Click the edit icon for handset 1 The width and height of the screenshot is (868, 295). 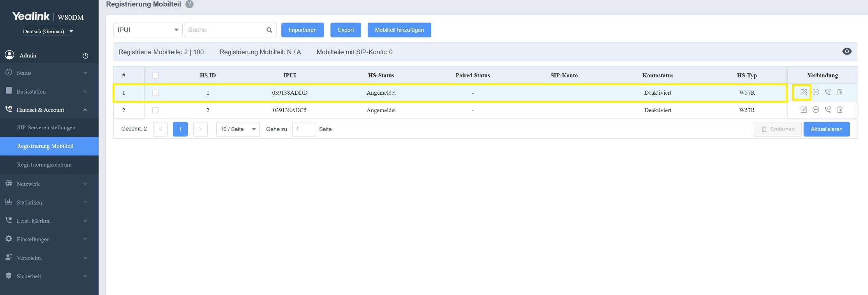pyautogui.click(x=803, y=92)
